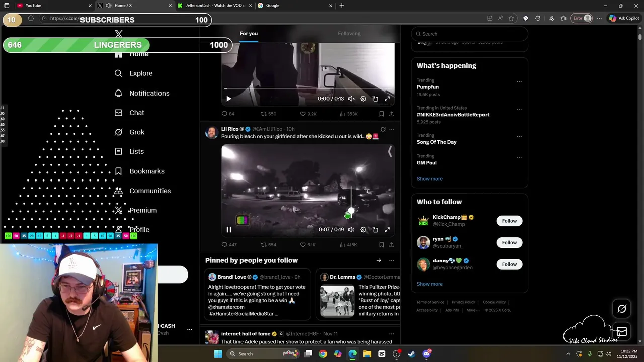Open the Explore page in X sidebar
This screenshot has height=362, width=644.
[133, 73]
